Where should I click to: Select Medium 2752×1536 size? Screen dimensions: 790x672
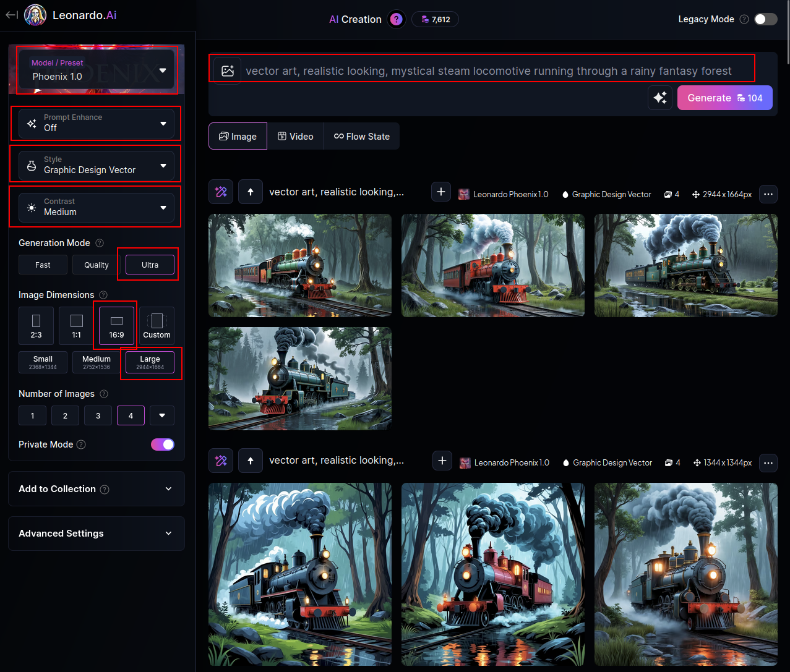(97, 362)
